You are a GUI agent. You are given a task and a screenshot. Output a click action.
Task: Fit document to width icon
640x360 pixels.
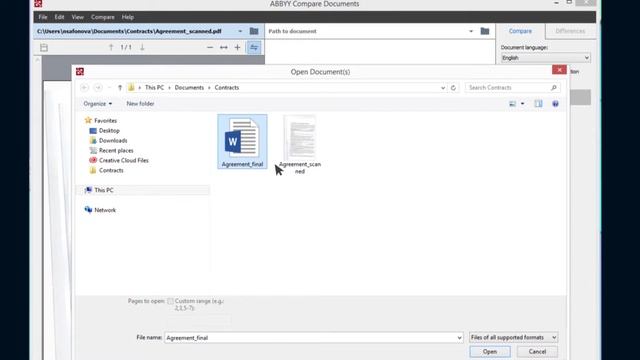click(x=224, y=47)
